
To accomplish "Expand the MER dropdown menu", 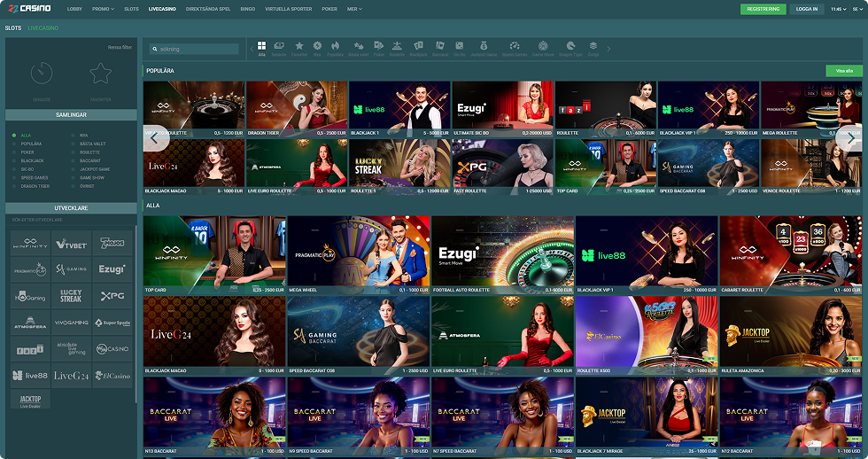I will tap(354, 9).
